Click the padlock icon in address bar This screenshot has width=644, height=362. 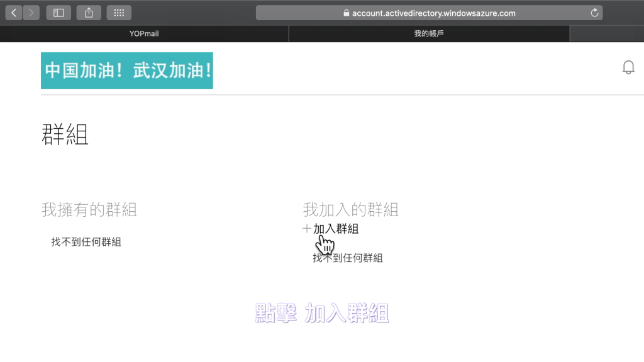pos(347,13)
